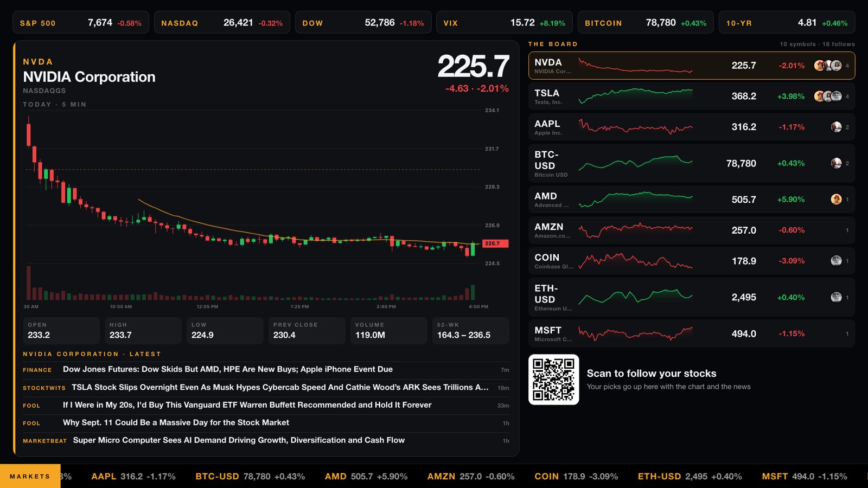
Task: Click the PREV CLOSE 230.4 stat card
Action: click(307, 331)
